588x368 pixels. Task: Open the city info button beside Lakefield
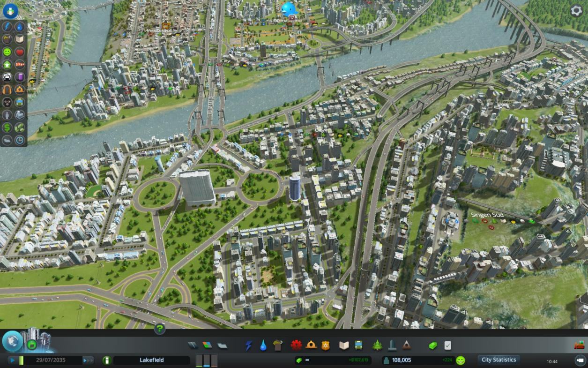[x=107, y=360]
